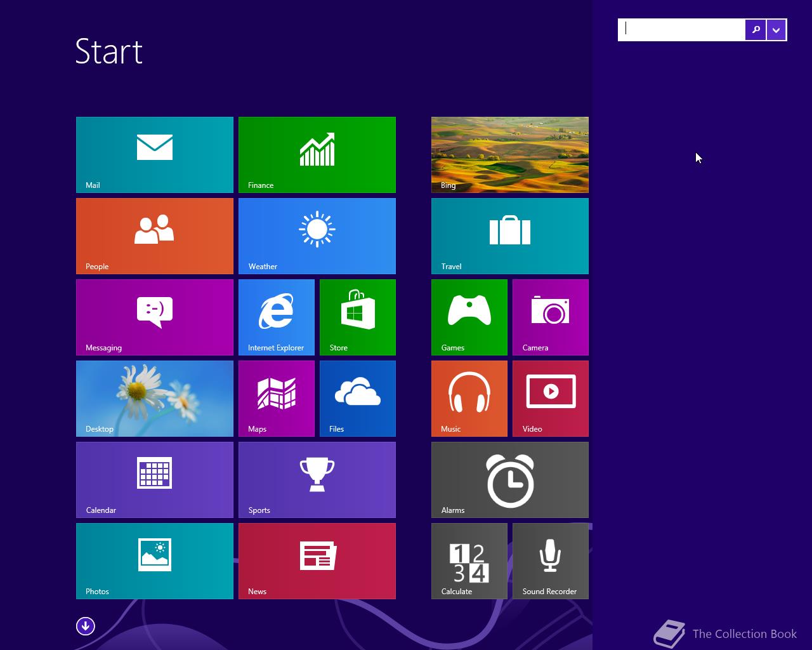Expand the search scope dropdown arrow
The image size is (812, 650).
(776, 30)
